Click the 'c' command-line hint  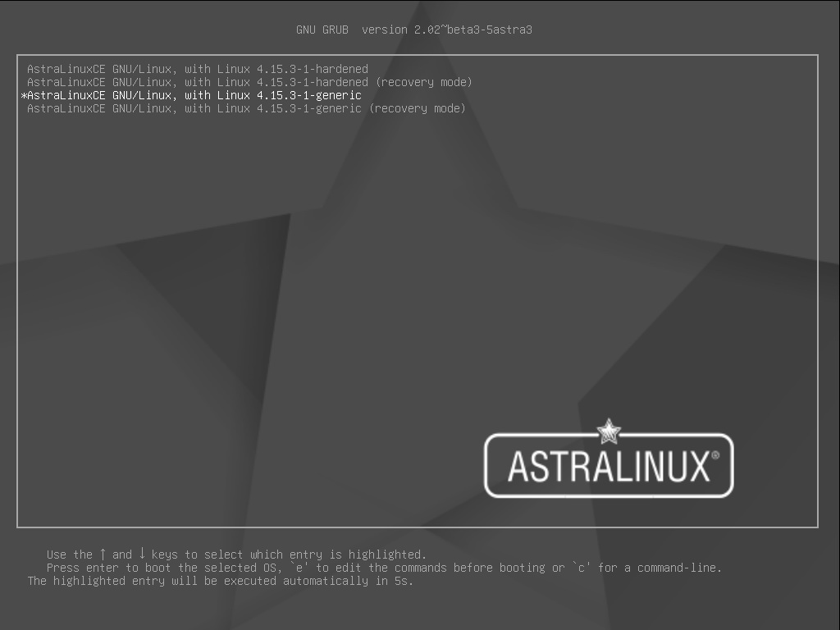click(646, 568)
